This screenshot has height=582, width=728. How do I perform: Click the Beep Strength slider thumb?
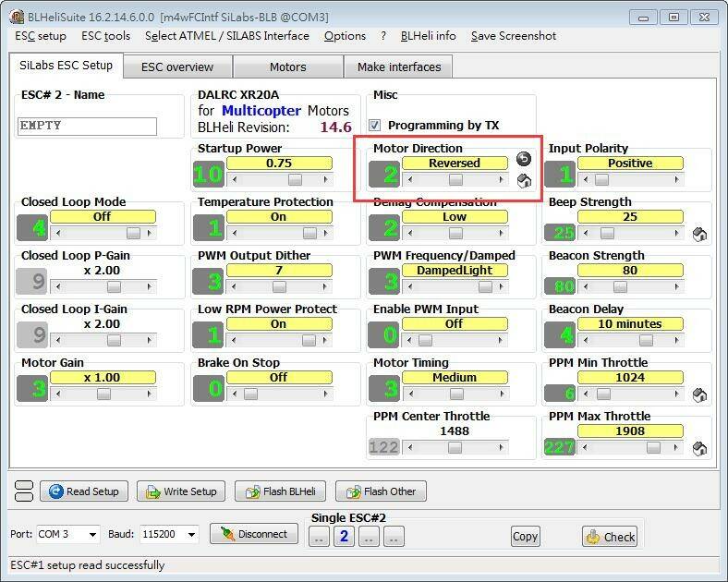(607, 233)
